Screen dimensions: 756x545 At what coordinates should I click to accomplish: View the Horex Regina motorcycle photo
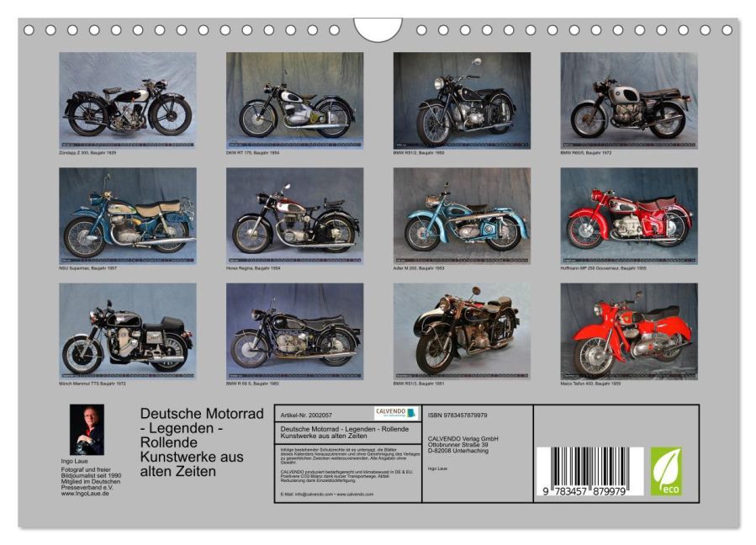point(294,215)
